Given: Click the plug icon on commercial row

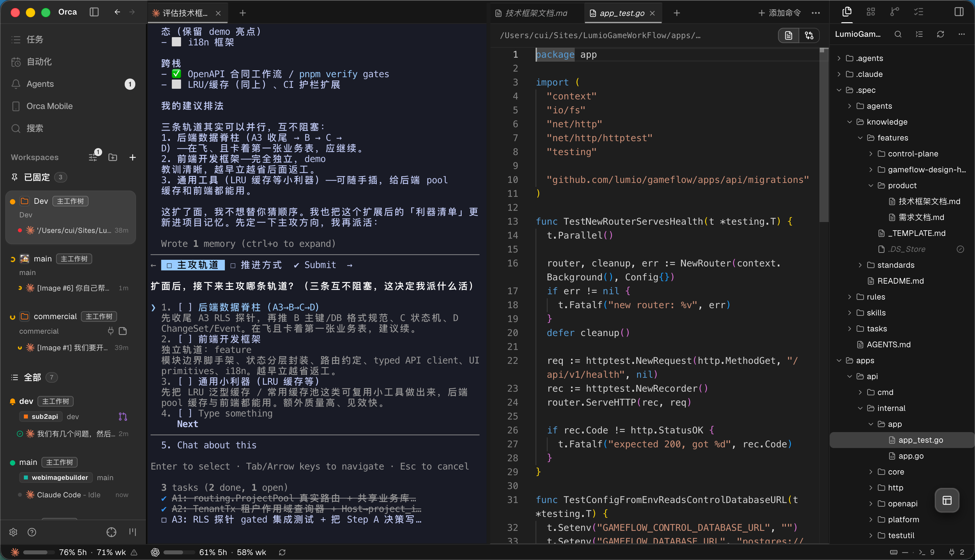Looking at the screenshot, I should tap(110, 331).
